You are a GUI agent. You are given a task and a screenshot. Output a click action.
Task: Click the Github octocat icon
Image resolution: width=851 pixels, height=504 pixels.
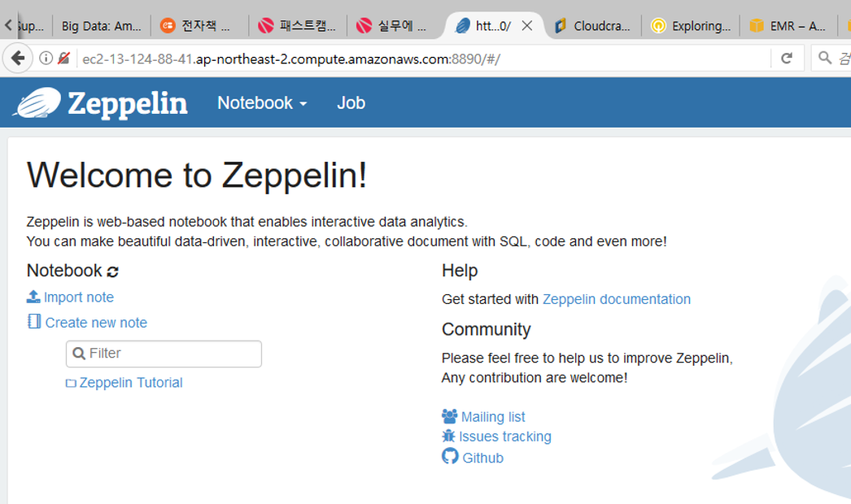(450, 456)
